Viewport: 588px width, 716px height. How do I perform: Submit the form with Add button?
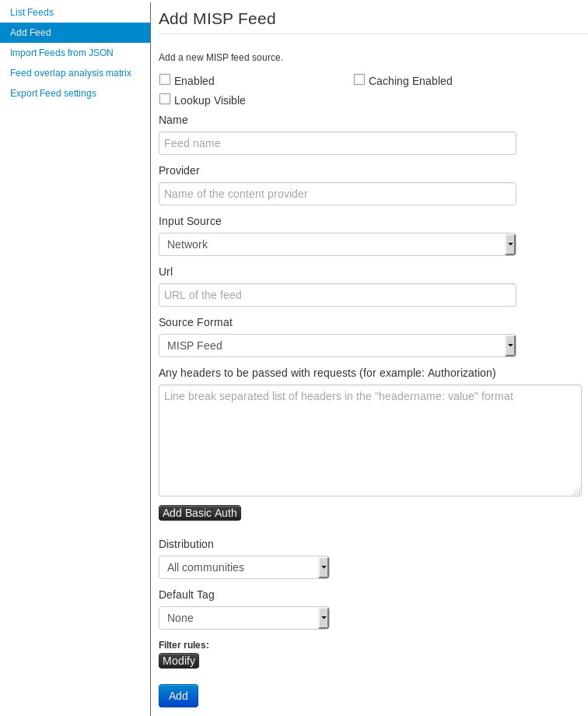point(178,696)
